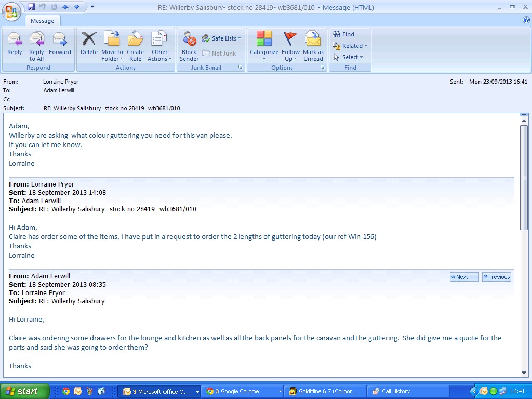
Task: Click the Not Junk button
Action: [219, 54]
